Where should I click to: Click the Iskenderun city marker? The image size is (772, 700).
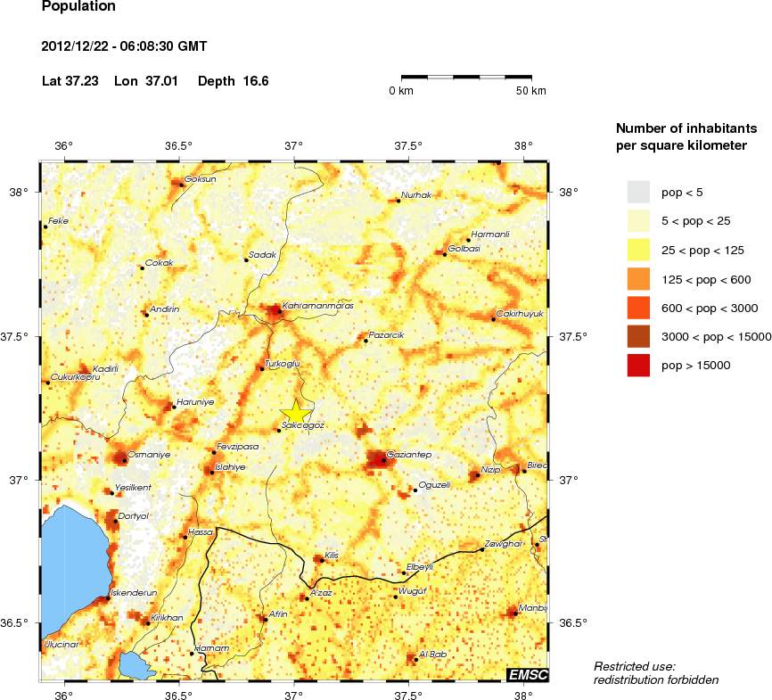[x=107, y=598]
